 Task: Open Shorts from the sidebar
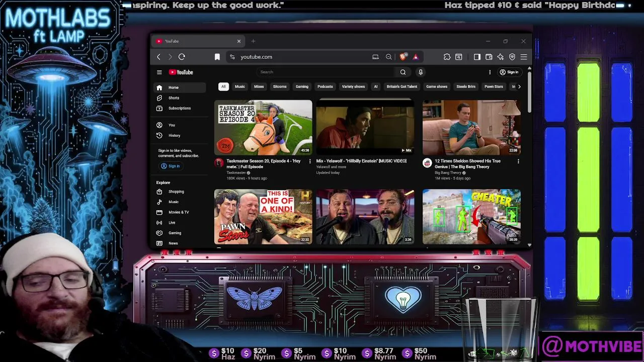pos(180,98)
